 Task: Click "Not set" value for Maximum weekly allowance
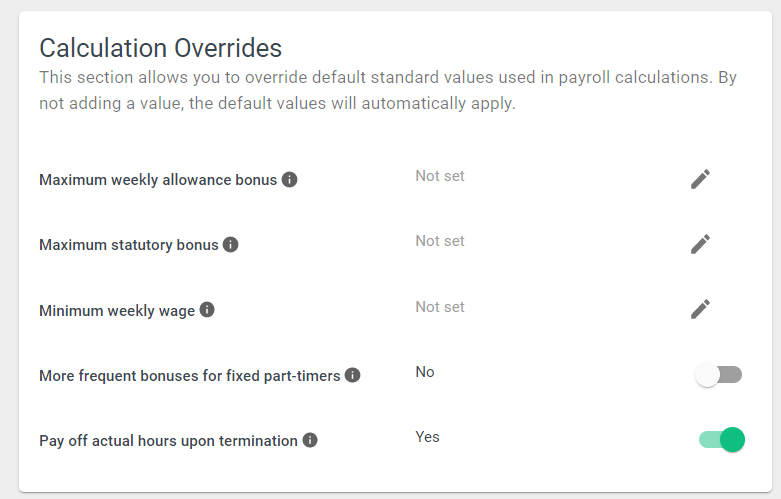(440, 176)
